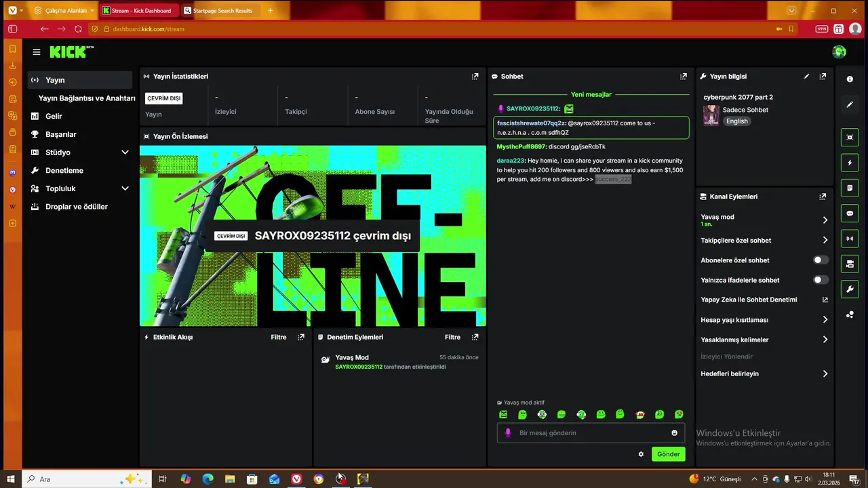The height and width of the screenshot is (488, 868).
Task: Open Filtre in Etkinlik Akışı panel
Action: pos(279,337)
